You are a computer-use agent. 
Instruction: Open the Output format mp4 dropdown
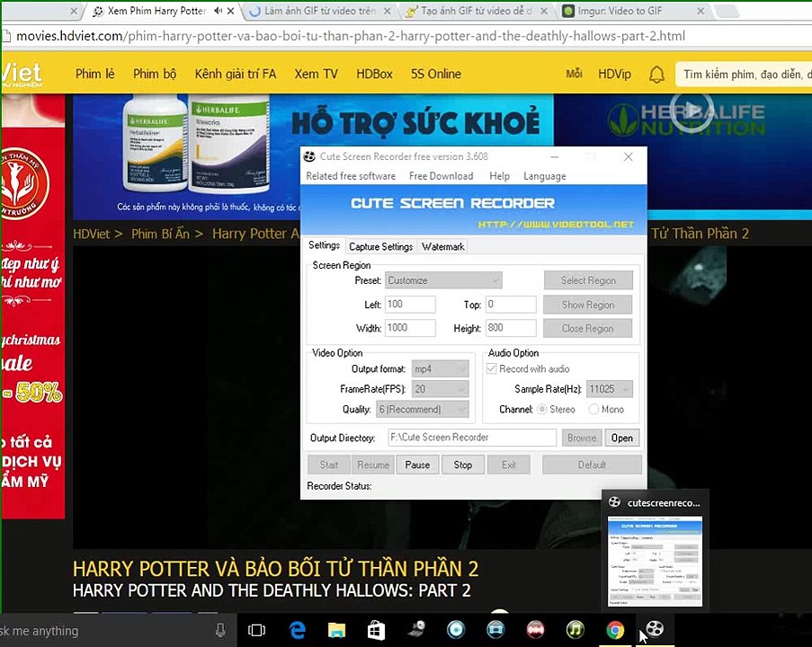pyautogui.click(x=441, y=368)
